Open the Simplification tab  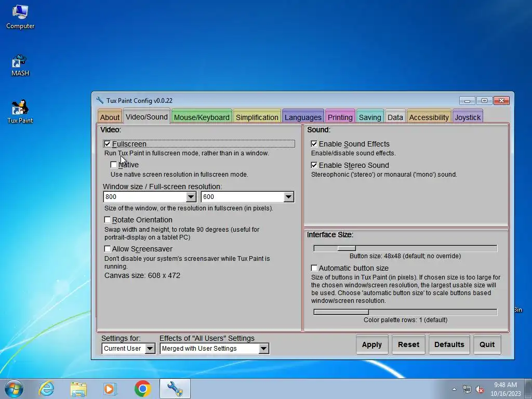click(257, 117)
